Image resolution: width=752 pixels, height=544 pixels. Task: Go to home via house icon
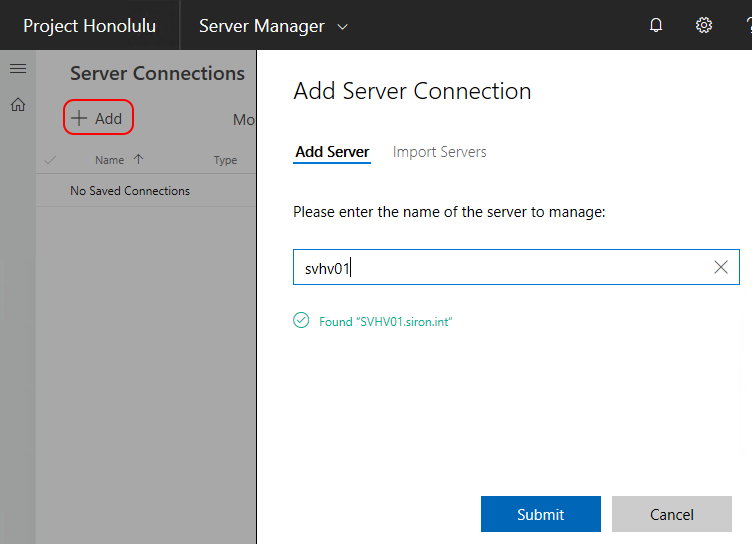coord(18,105)
